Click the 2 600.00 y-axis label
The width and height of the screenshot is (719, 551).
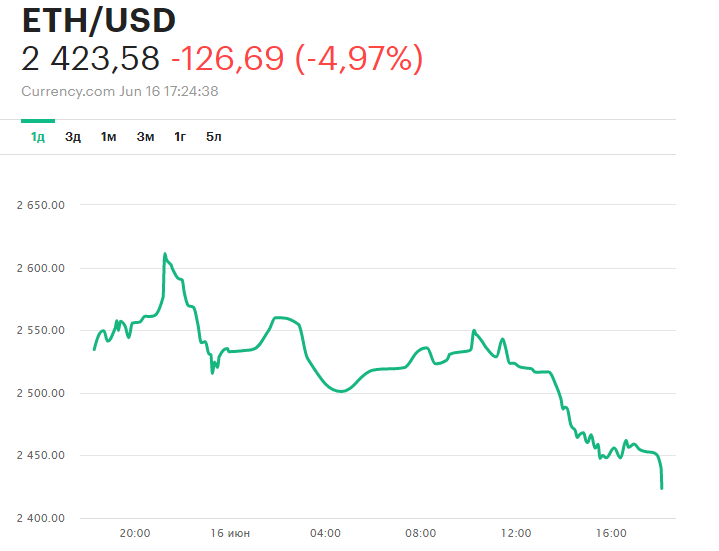tap(41, 268)
